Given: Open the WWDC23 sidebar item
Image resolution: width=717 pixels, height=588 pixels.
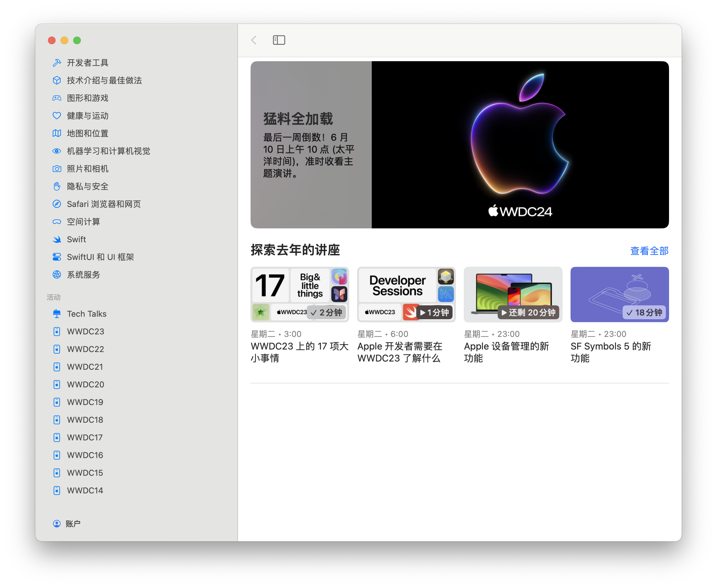Looking at the screenshot, I should pyautogui.click(x=86, y=331).
